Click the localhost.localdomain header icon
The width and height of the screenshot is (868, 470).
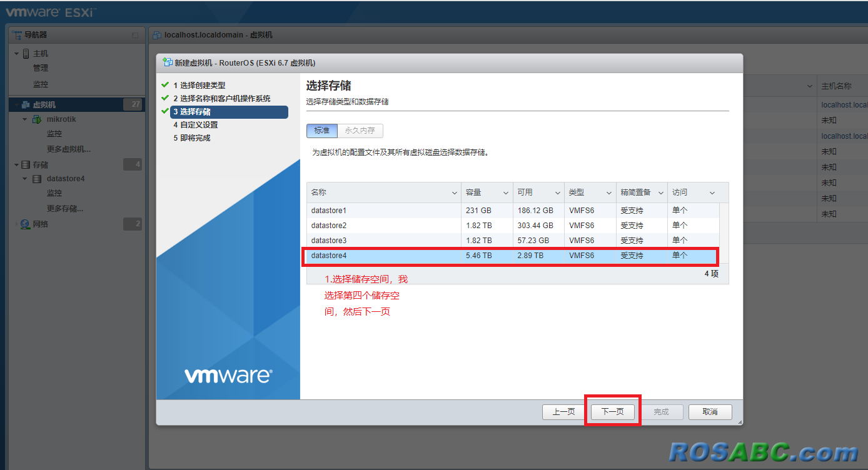click(157, 35)
